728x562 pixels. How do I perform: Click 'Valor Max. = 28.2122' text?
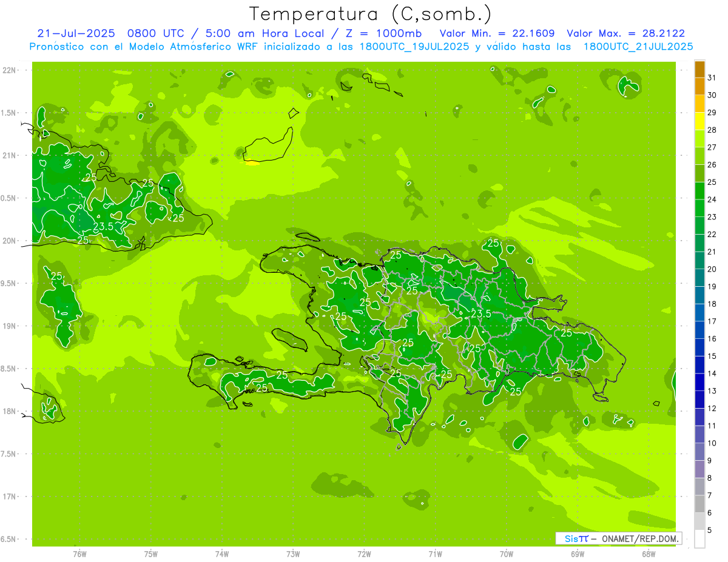(625, 33)
